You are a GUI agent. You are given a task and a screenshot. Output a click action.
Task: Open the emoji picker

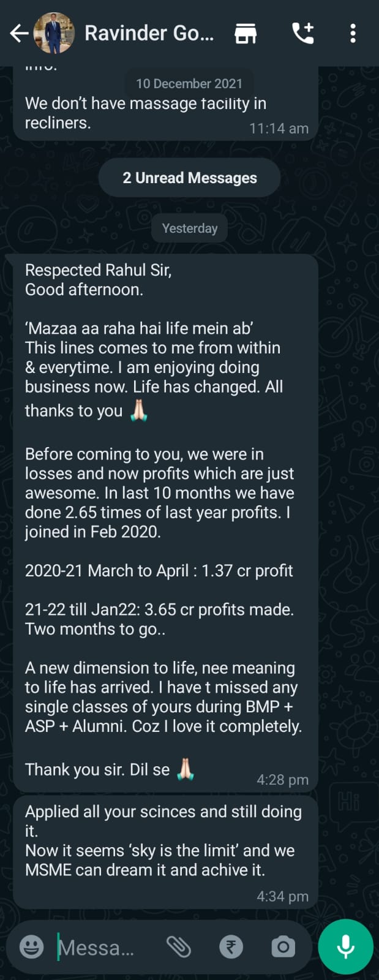tap(31, 947)
